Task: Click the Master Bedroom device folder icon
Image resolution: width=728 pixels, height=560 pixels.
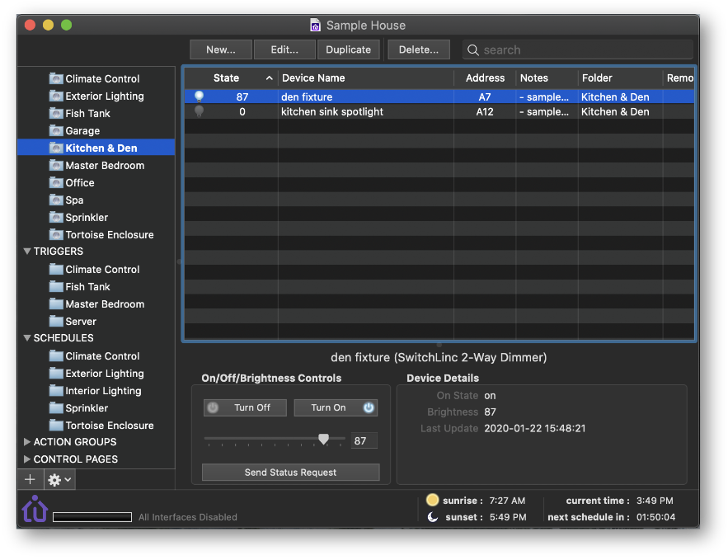Action: [x=56, y=165]
